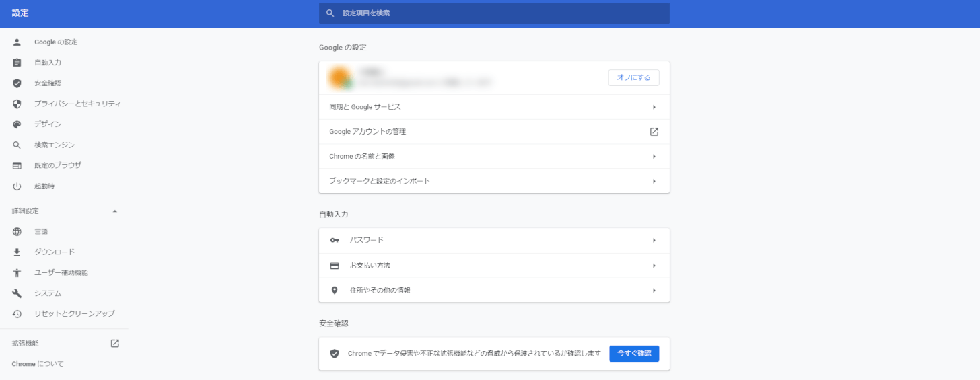Viewport: 980px width, 380px height.
Task: Click the person icon beside Google の設定
Action: coord(17,42)
